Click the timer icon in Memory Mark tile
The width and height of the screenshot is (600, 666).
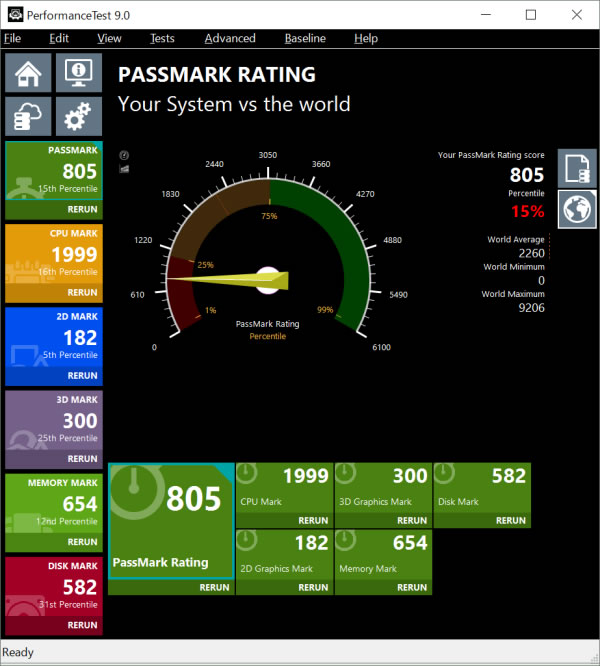[345, 539]
